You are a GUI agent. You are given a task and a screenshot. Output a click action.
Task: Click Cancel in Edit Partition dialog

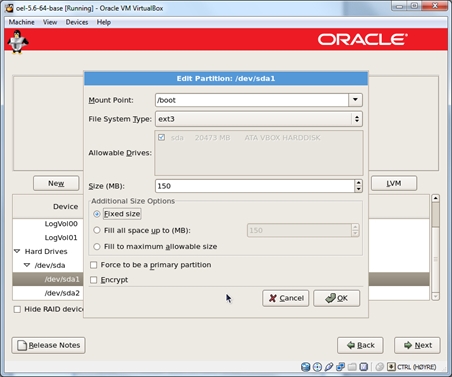coord(286,298)
